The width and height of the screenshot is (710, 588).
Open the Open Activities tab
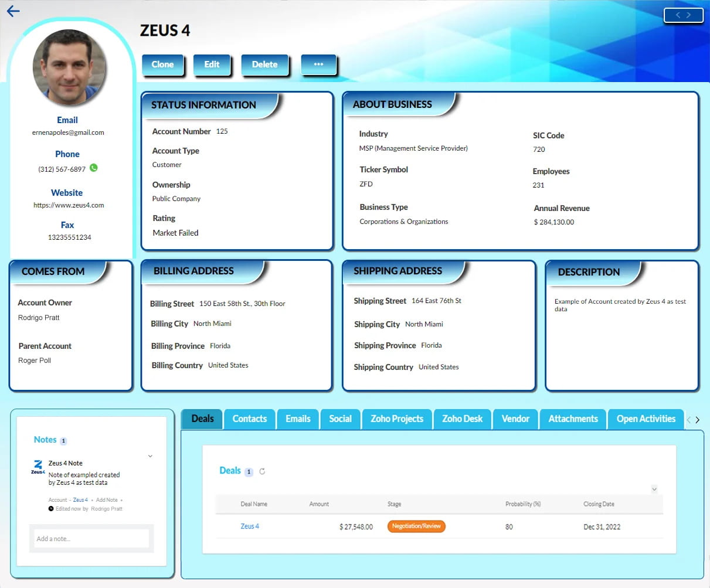(x=646, y=419)
